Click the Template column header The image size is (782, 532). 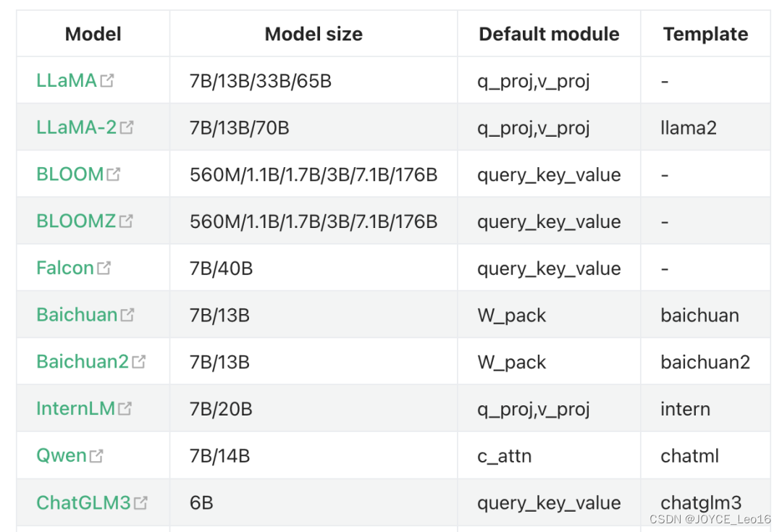[x=706, y=34]
